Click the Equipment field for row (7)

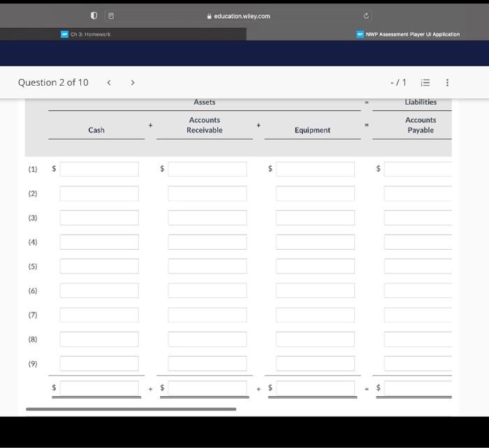coord(315,315)
